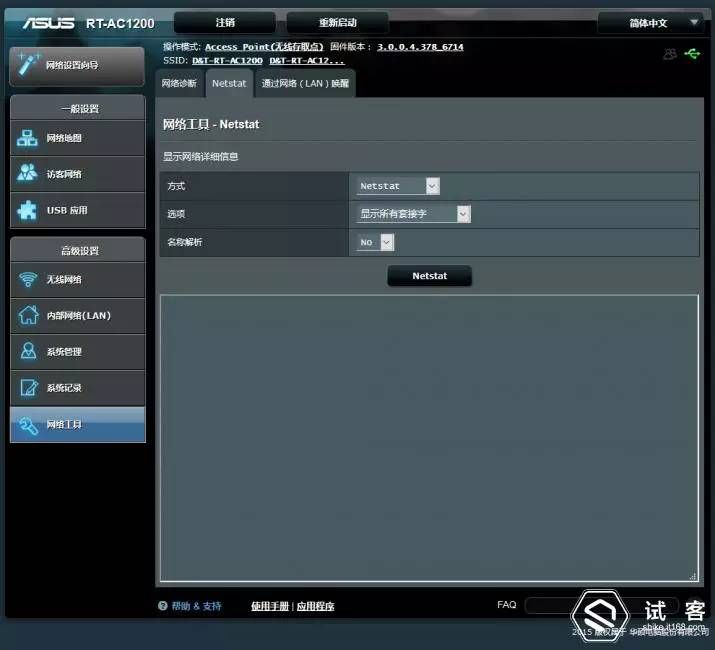Viewport: 715px width, 650px height.
Task: Click the guest network people icon
Action: coord(27,173)
